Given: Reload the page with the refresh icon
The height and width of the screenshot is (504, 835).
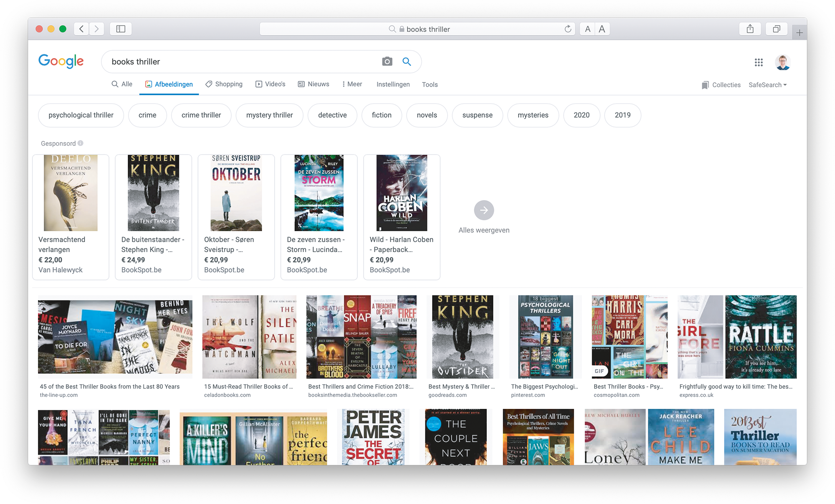Looking at the screenshot, I should [568, 29].
